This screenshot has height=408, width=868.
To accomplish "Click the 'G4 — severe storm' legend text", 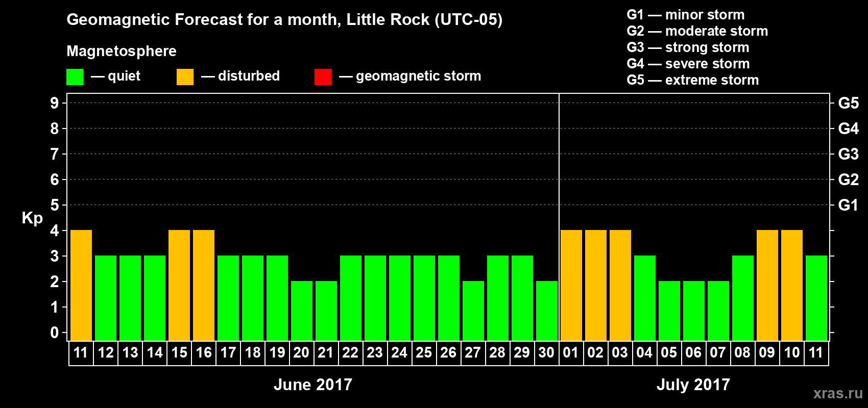I will pyautogui.click(x=688, y=64).
